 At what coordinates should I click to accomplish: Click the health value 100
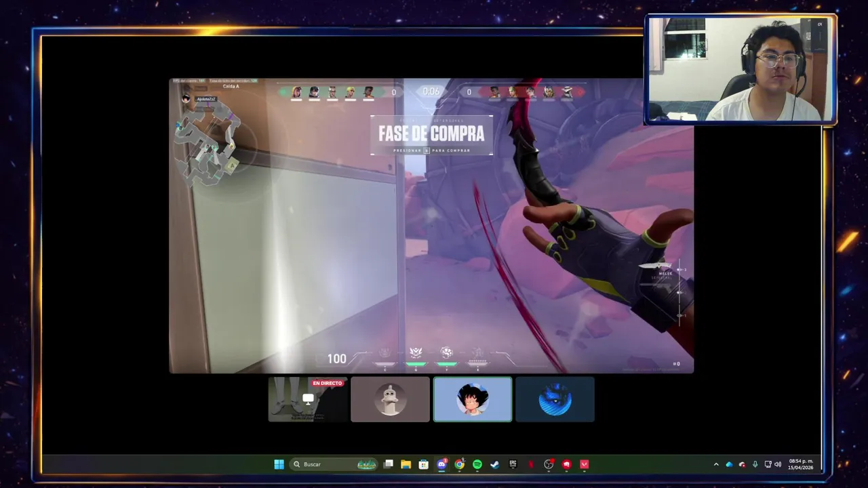[x=337, y=359]
